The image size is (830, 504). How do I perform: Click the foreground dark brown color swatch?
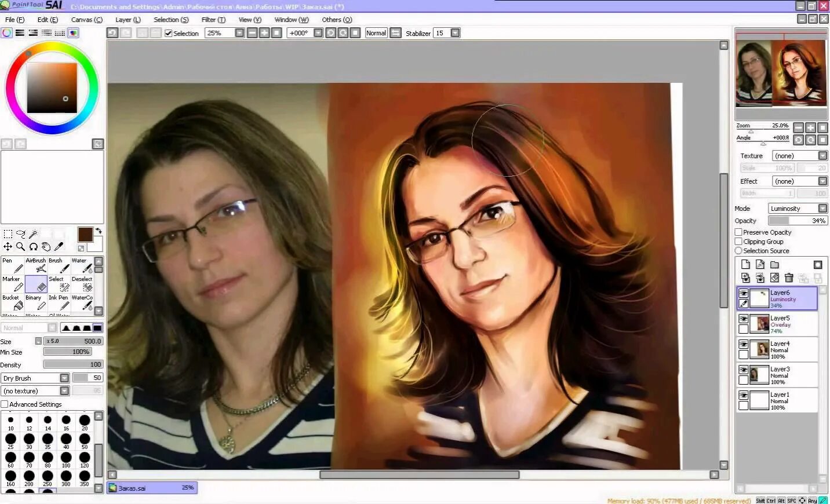(85, 234)
